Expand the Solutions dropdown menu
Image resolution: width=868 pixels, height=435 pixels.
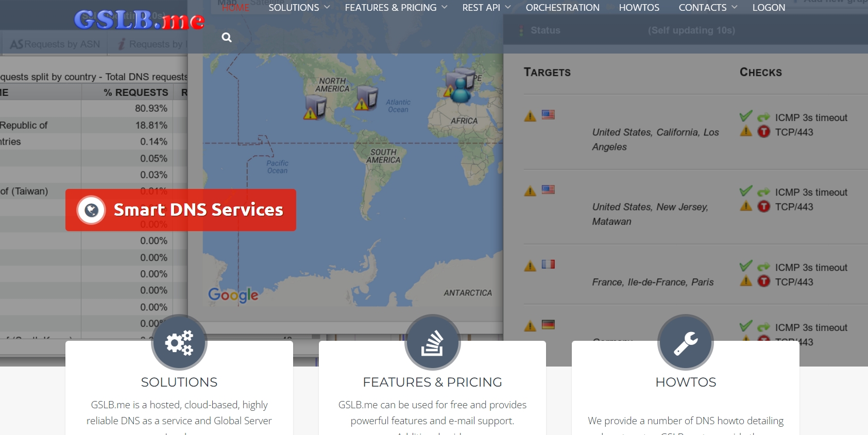(299, 8)
